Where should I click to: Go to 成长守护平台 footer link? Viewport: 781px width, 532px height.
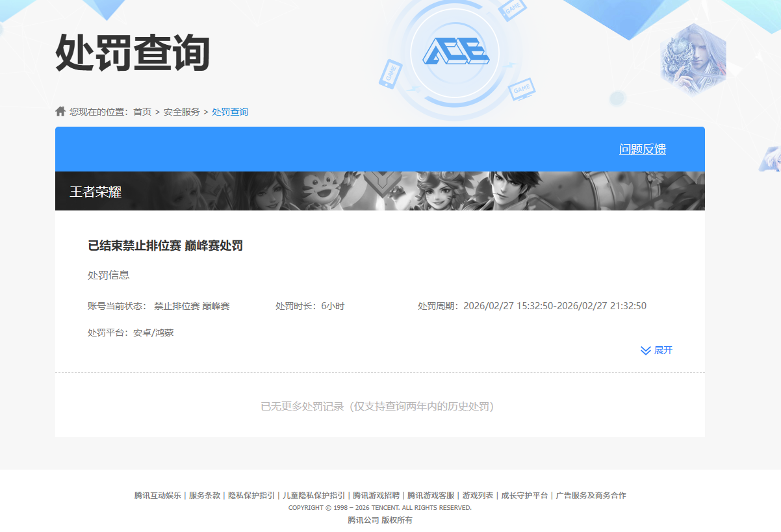(x=524, y=496)
